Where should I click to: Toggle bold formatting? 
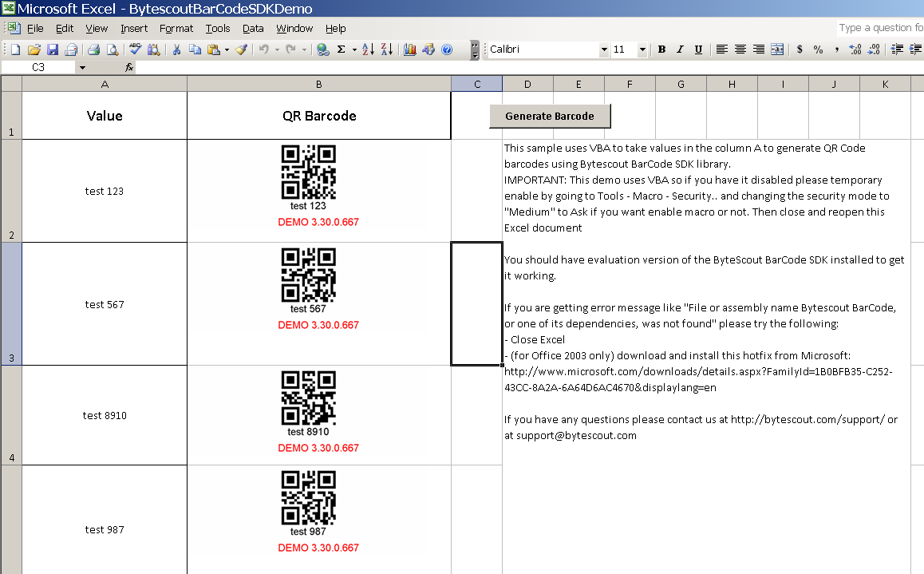(x=661, y=49)
